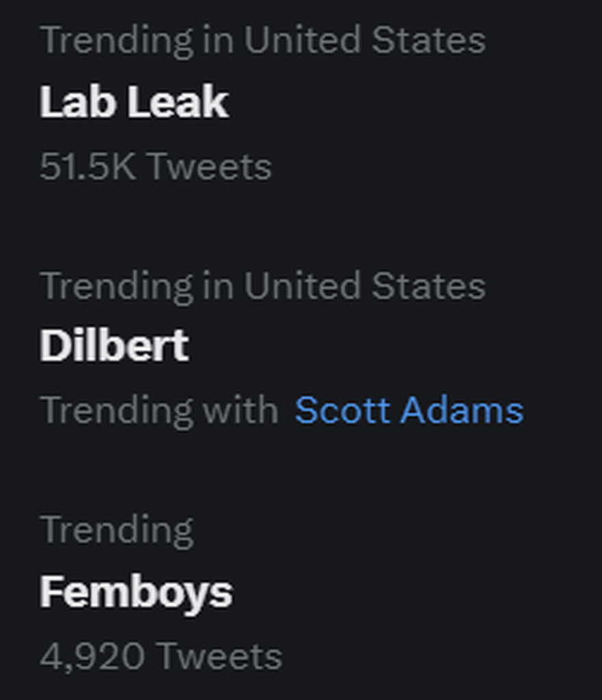Click the 'Trending' label above Femboys
Image resolution: width=602 pixels, height=700 pixels.
tap(117, 530)
